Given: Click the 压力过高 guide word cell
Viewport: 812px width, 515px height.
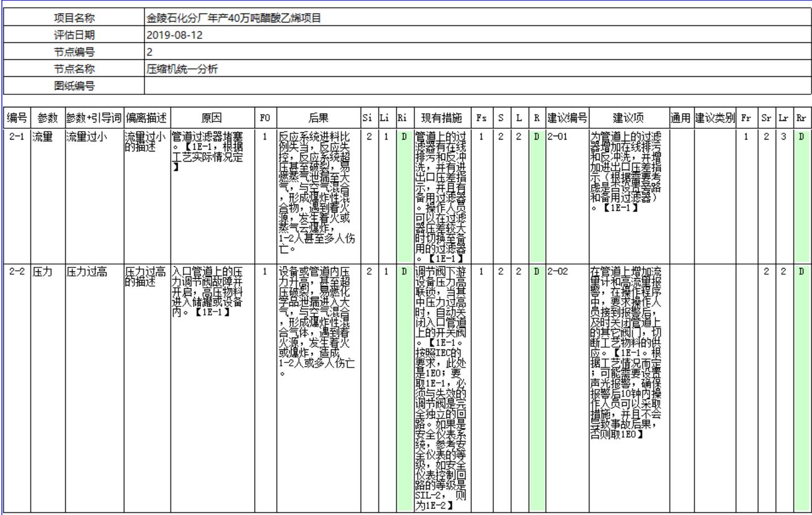Looking at the screenshot, I should (x=94, y=388).
